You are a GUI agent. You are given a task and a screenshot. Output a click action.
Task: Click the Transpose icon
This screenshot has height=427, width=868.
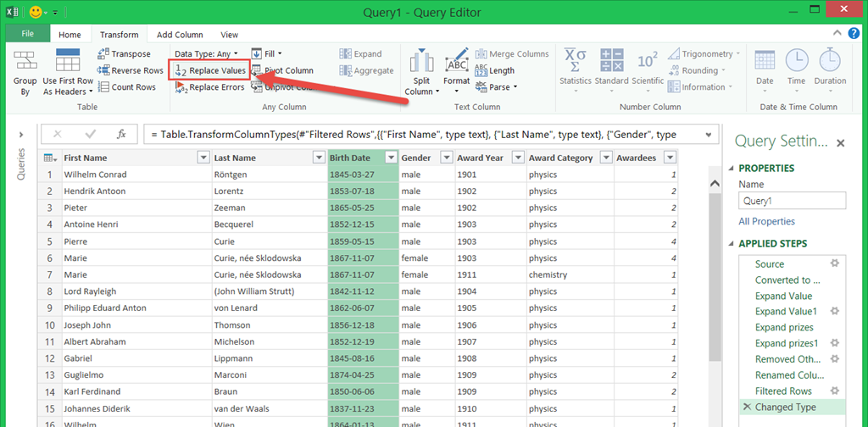(x=104, y=54)
